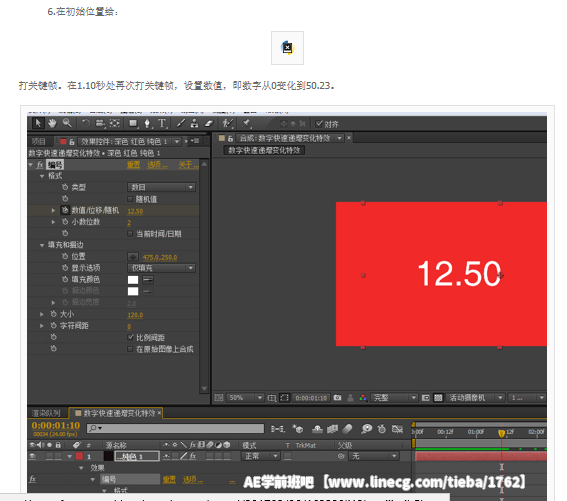Collapse the 格式 group
This screenshot has height=501, width=567.
pos(42,176)
